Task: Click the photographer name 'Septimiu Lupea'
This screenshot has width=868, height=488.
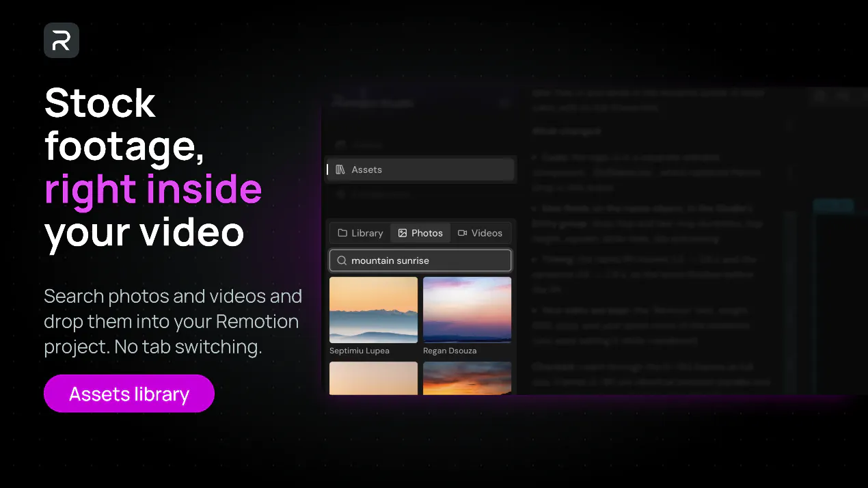Action: pos(360,351)
